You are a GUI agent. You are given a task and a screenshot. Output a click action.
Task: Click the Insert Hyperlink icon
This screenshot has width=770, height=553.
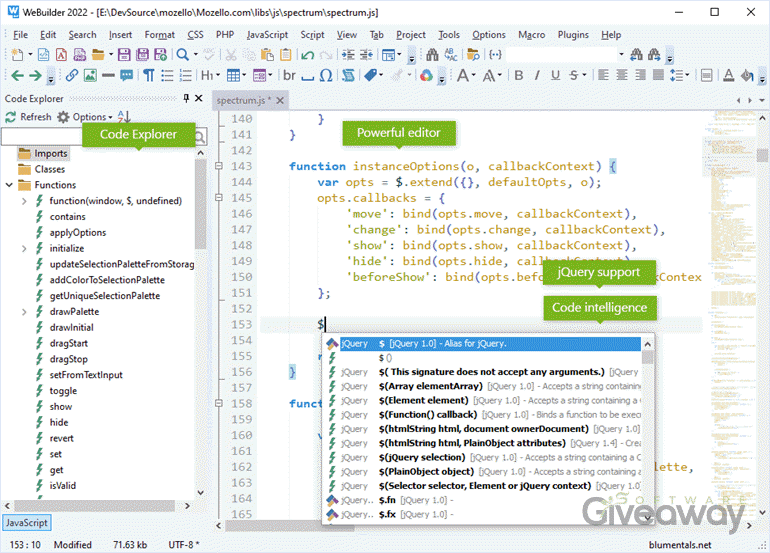[72, 75]
